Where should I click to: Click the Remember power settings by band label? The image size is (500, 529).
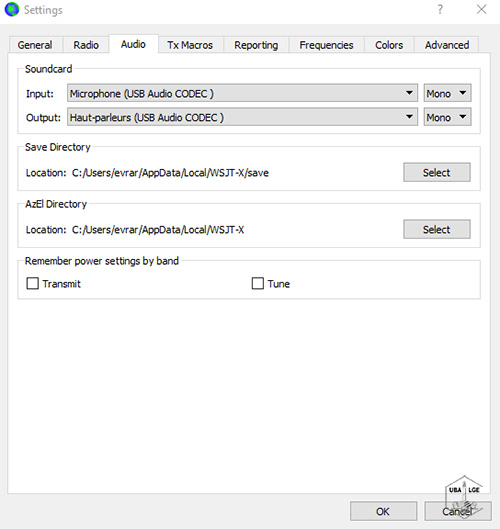tap(102, 261)
